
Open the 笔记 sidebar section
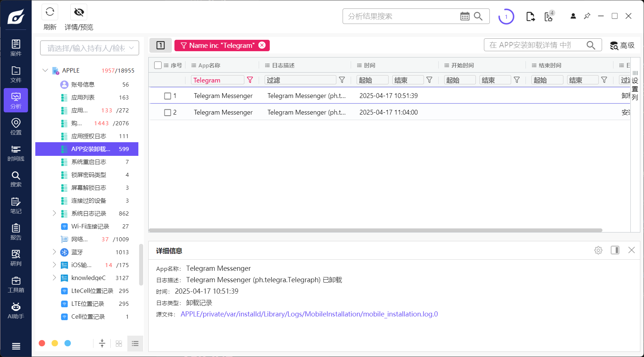pos(16,206)
